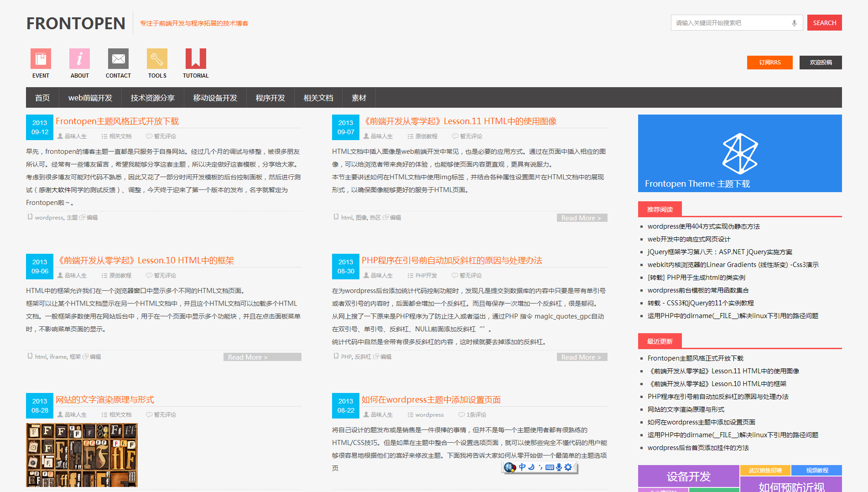Open the input method settings gear
Viewport: 868px width, 492px height.
pos(568,467)
